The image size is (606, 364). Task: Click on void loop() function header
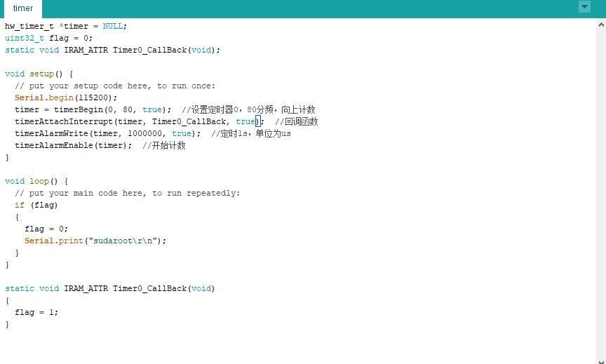[36, 182]
